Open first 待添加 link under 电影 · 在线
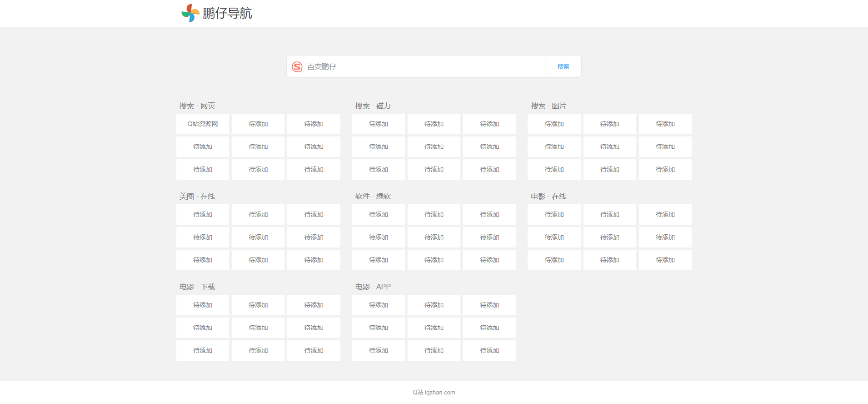 [x=554, y=214]
